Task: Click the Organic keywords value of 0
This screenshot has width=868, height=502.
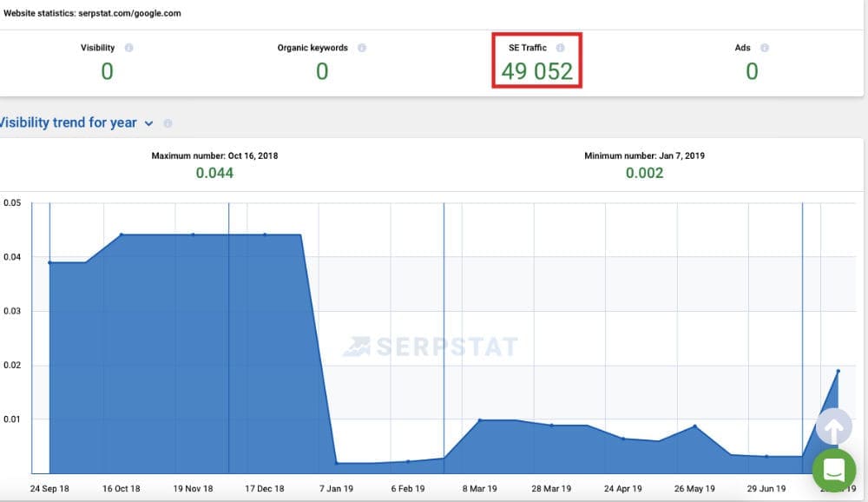Action: 322,71
